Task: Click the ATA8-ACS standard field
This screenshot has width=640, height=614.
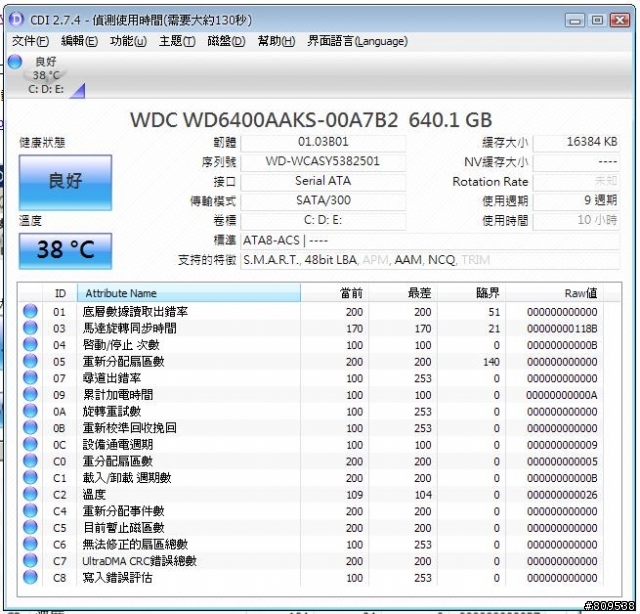Action: coord(430,240)
